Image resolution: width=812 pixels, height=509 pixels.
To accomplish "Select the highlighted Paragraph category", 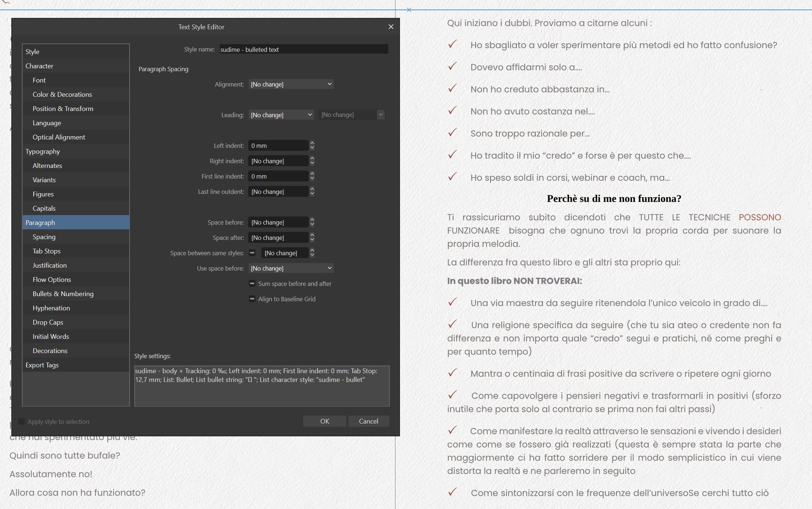I will (76, 222).
